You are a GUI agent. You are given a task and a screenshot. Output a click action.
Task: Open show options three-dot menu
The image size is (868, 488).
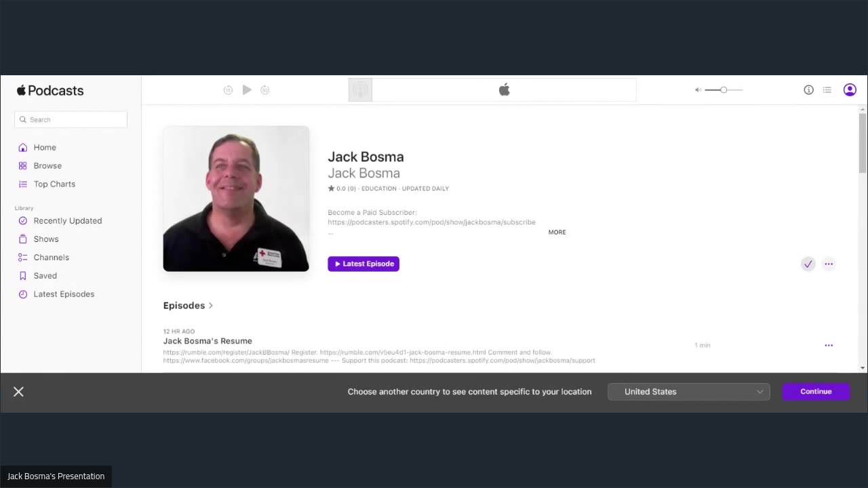pos(829,264)
